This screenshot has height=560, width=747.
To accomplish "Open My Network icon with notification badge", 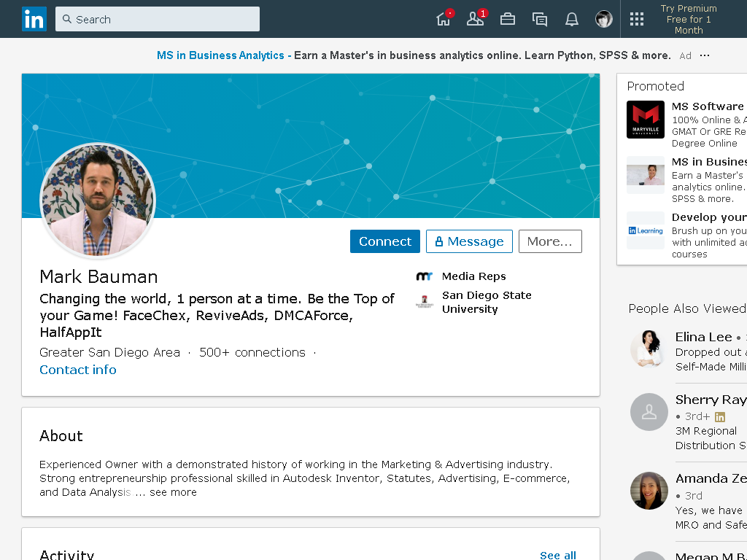I will coord(476,19).
